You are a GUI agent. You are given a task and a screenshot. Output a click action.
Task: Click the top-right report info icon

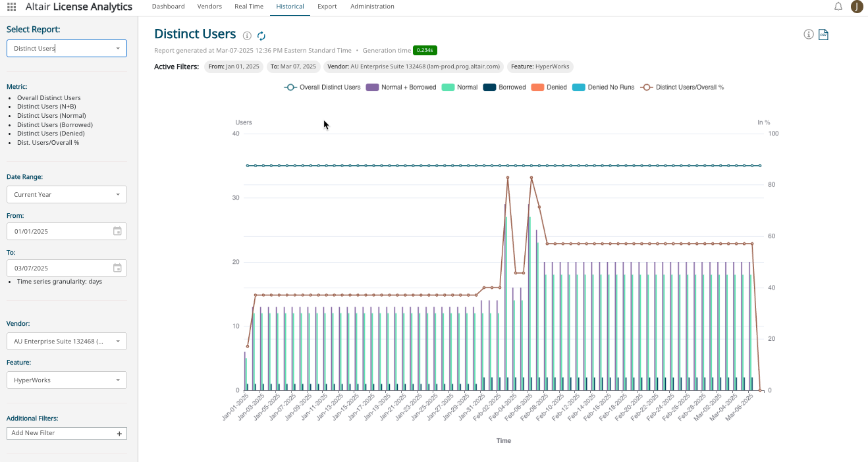point(809,34)
